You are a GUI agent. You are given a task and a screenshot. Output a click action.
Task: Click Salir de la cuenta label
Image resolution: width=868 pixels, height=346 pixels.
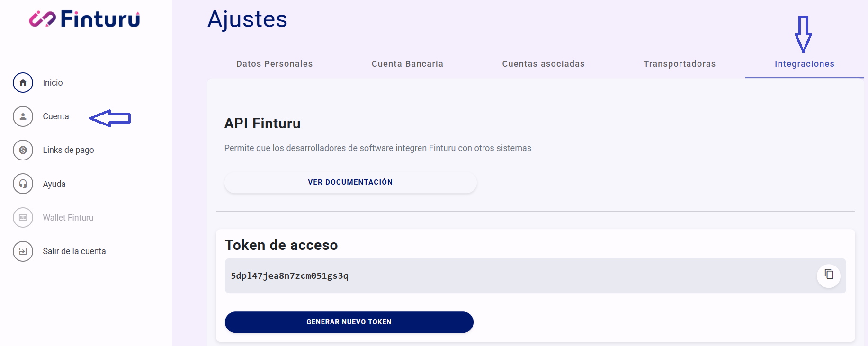pos(74,251)
